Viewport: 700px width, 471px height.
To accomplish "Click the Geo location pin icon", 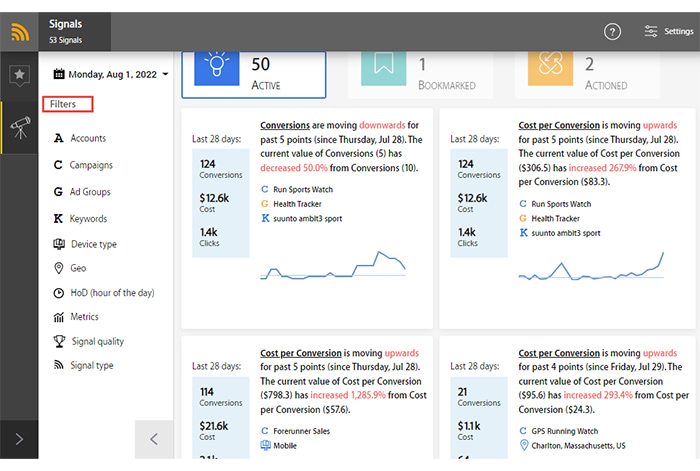I will tap(58, 268).
